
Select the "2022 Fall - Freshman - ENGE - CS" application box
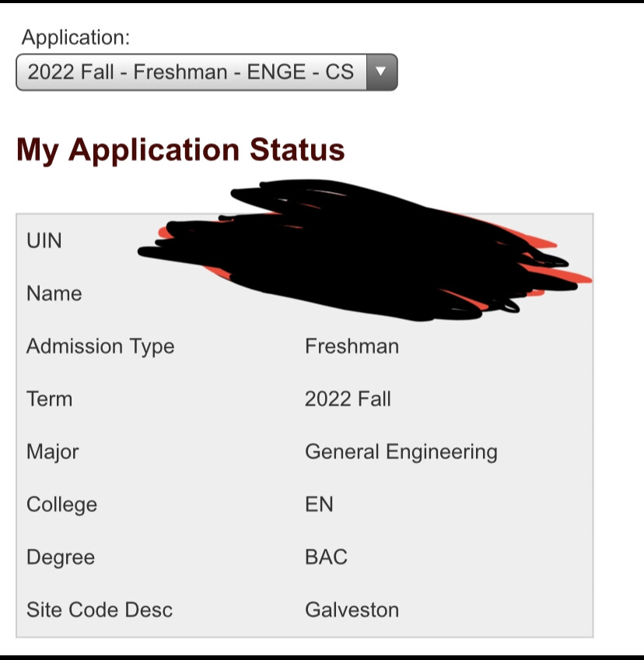[191, 72]
